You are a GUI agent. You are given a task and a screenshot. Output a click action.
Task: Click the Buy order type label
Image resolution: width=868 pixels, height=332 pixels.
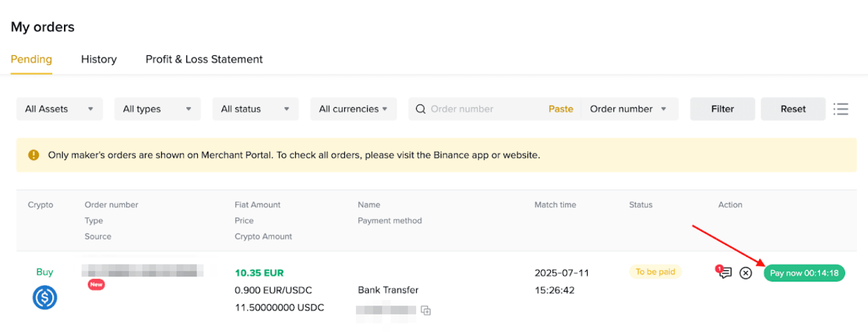45,272
